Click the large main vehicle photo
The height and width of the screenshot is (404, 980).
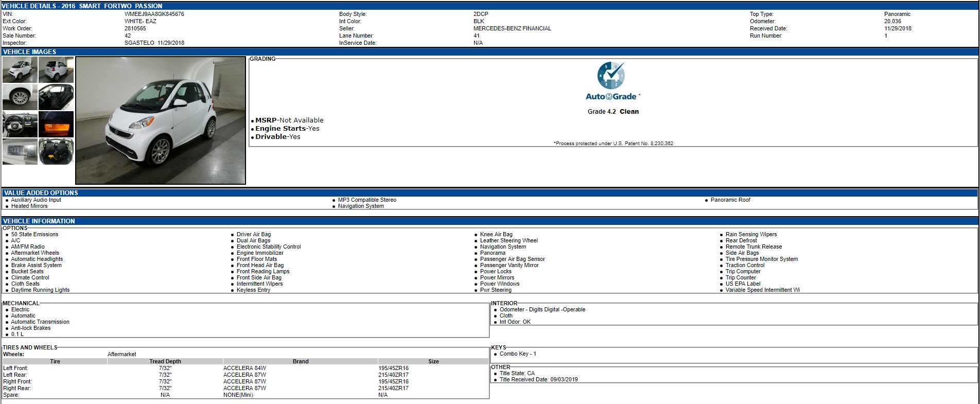[161, 120]
